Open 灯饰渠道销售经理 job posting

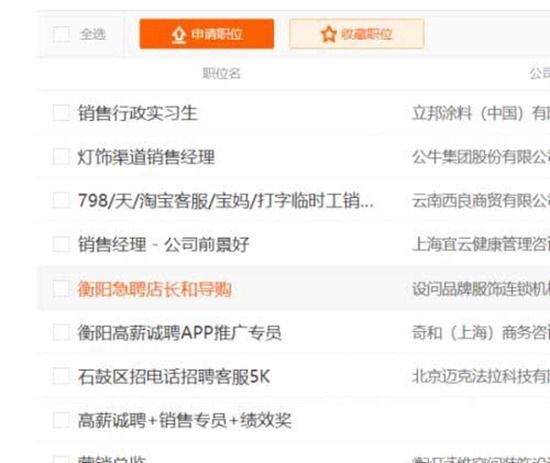click(x=146, y=157)
